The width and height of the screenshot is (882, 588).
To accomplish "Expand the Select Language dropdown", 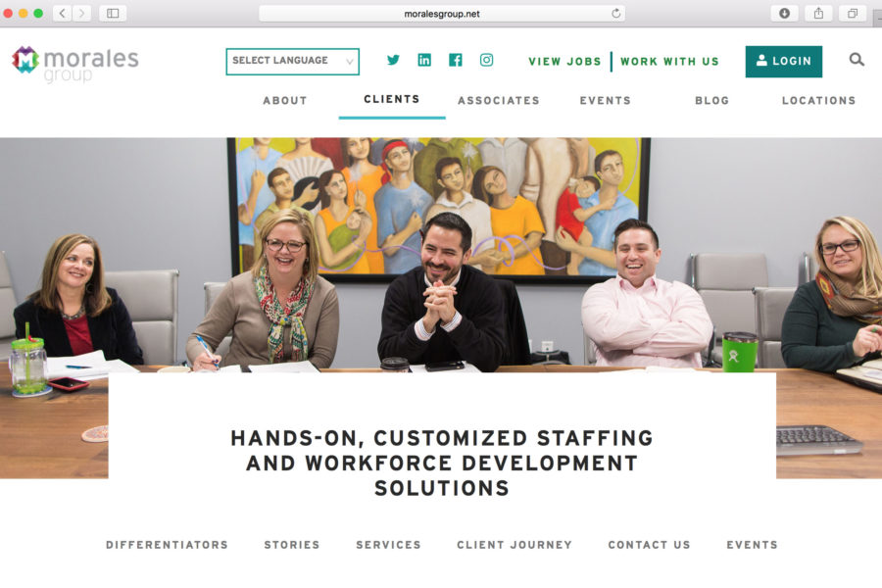I will pos(292,62).
